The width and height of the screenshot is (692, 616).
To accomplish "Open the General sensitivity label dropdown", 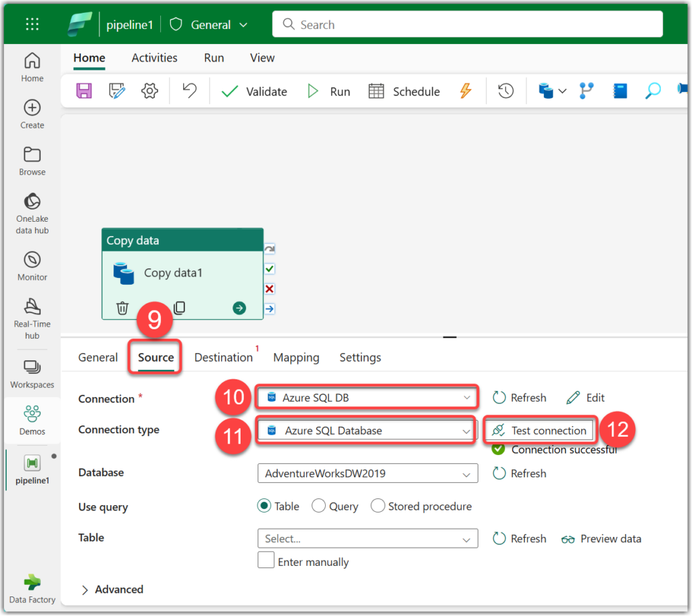I will 209,25.
